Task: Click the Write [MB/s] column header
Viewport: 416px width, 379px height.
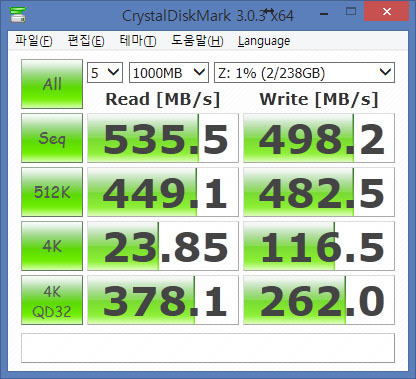Action: [319, 99]
